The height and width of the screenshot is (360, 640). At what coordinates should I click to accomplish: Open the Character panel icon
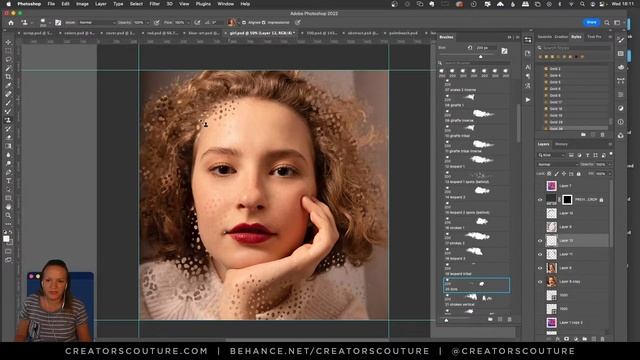(528, 67)
